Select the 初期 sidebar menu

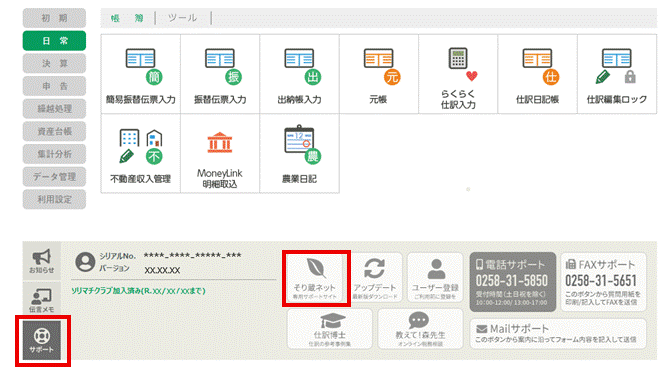(54, 18)
